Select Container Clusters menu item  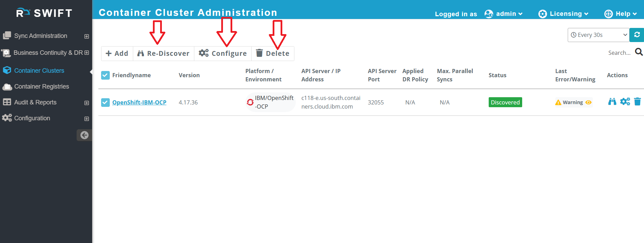(x=39, y=71)
